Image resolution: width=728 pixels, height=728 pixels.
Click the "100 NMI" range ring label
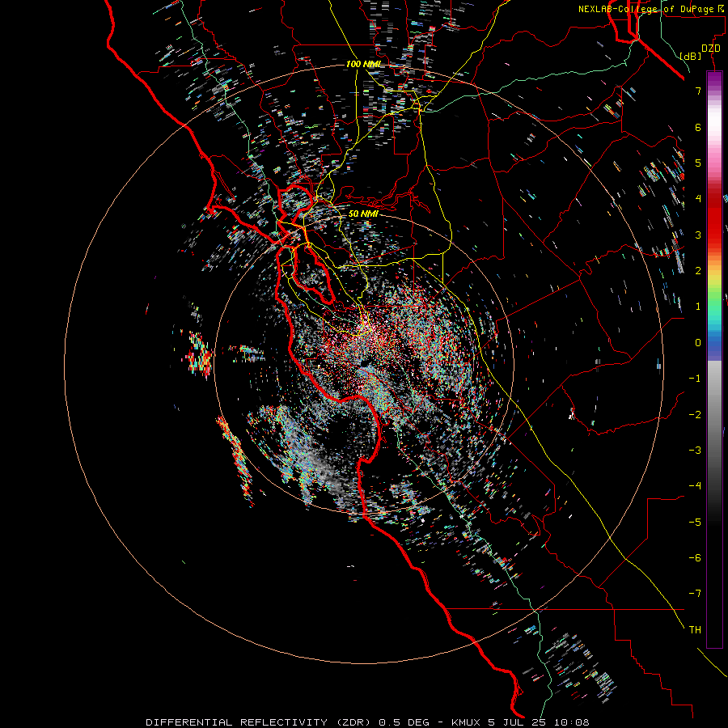pyautogui.click(x=363, y=64)
